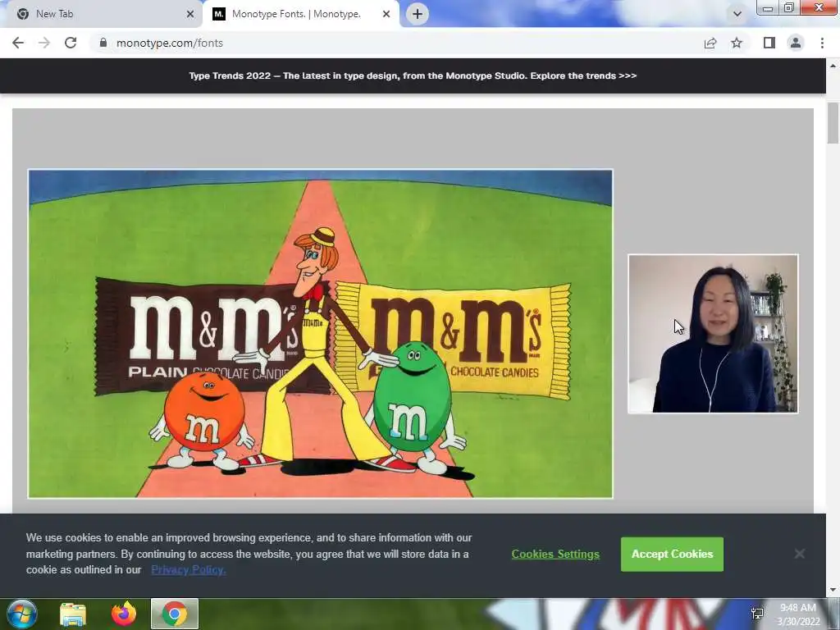Viewport: 840px width, 630px height.
Task: Click the M&M's cartoon hero image
Action: click(321, 334)
